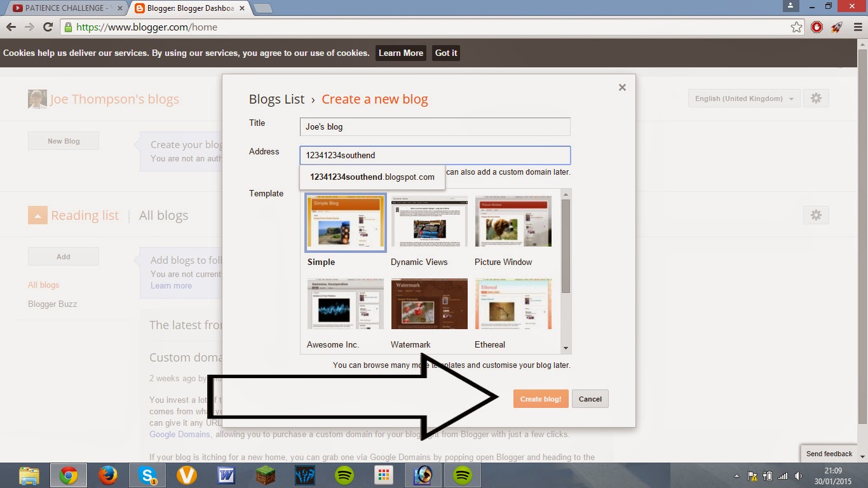Focus the blog Address input field
The height and width of the screenshot is (488, 868).
(x=435, y=155)
